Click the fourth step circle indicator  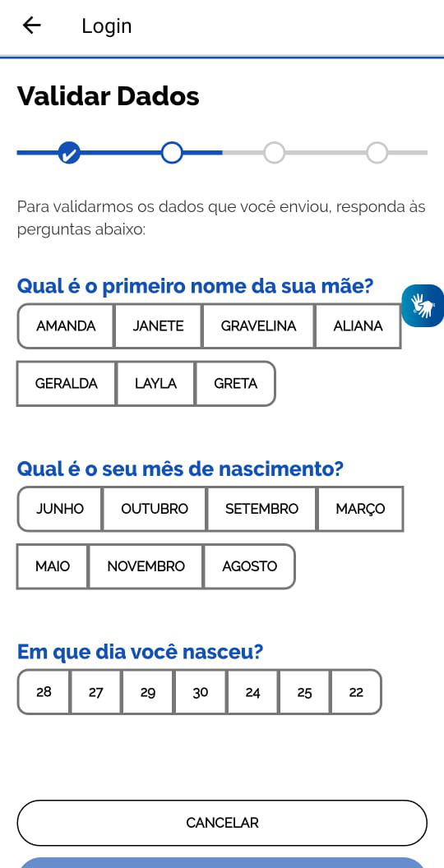(x=377, y=153)
